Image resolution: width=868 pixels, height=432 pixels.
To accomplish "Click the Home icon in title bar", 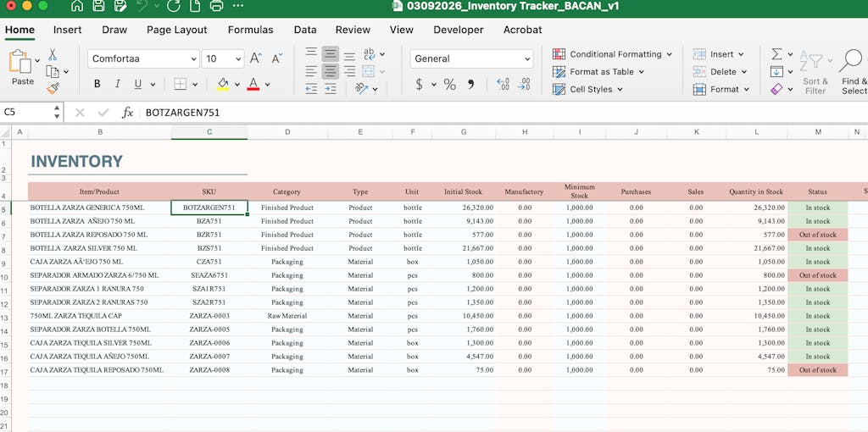I will (x=77, y=6).
